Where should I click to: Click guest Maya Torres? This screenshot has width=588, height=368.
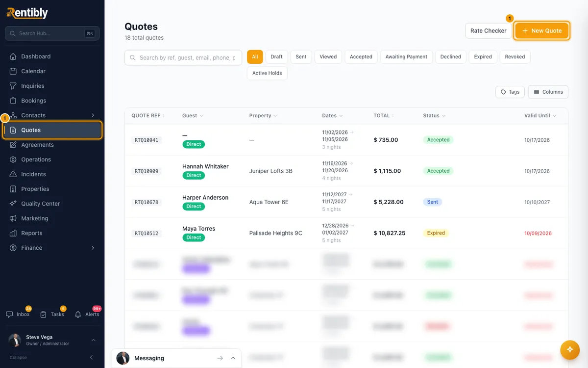click(199, 229)
